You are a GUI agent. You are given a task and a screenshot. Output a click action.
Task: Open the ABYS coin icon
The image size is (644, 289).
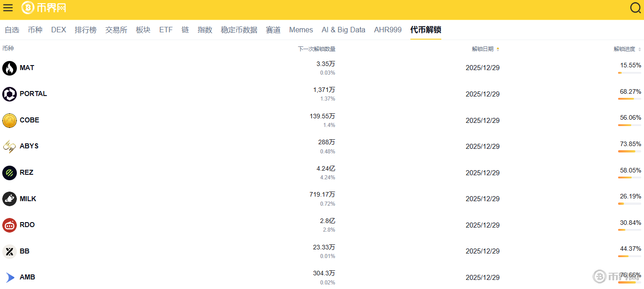9,146
